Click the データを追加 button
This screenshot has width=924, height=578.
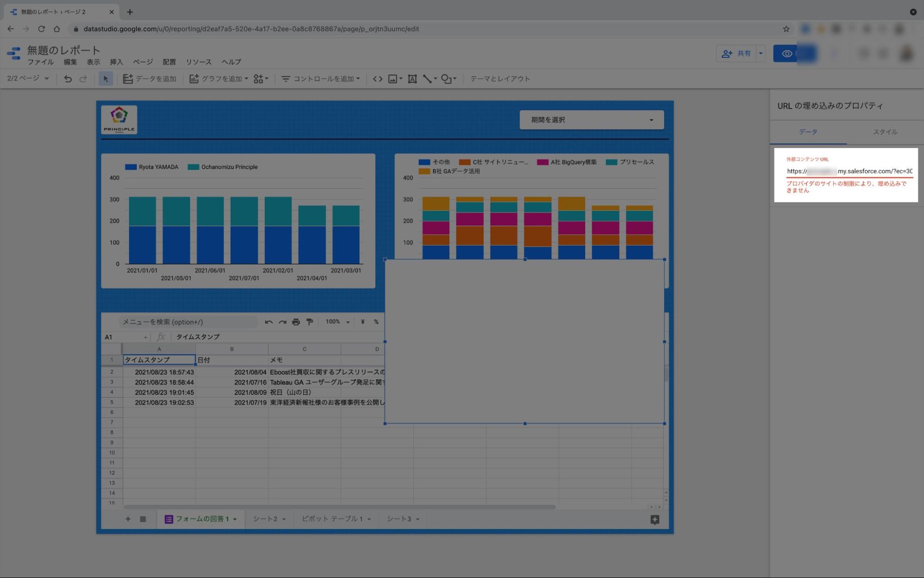pos(150,79)
